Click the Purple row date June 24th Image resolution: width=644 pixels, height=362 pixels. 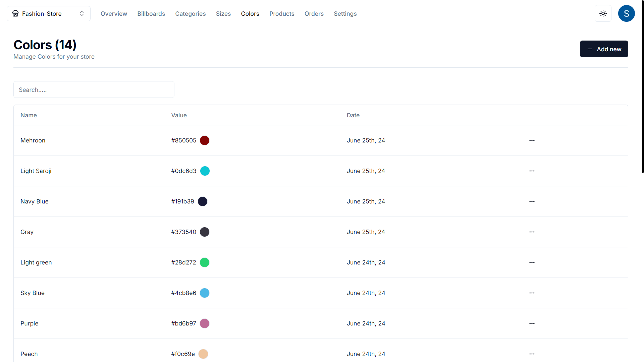click(366, 323)
